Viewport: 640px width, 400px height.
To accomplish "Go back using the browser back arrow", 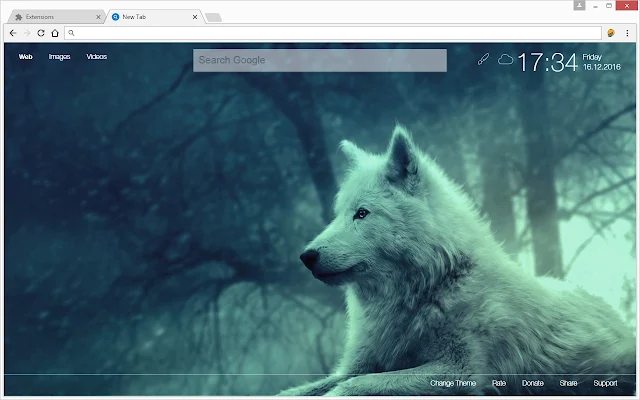I will coord(13,33).
